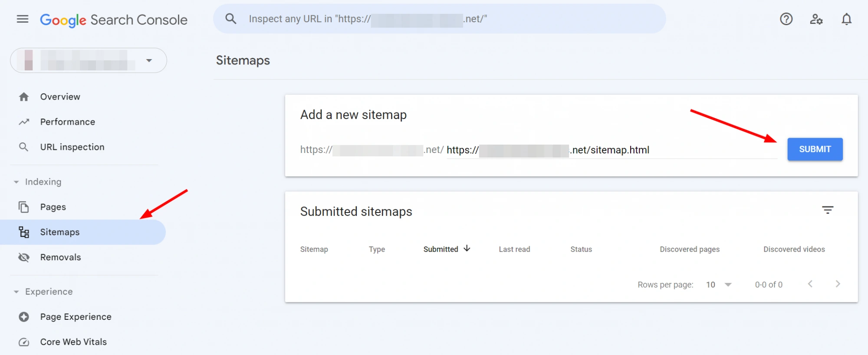Navigate to the Performance report
The image size is (868, 355).
(x=67, y=122)
